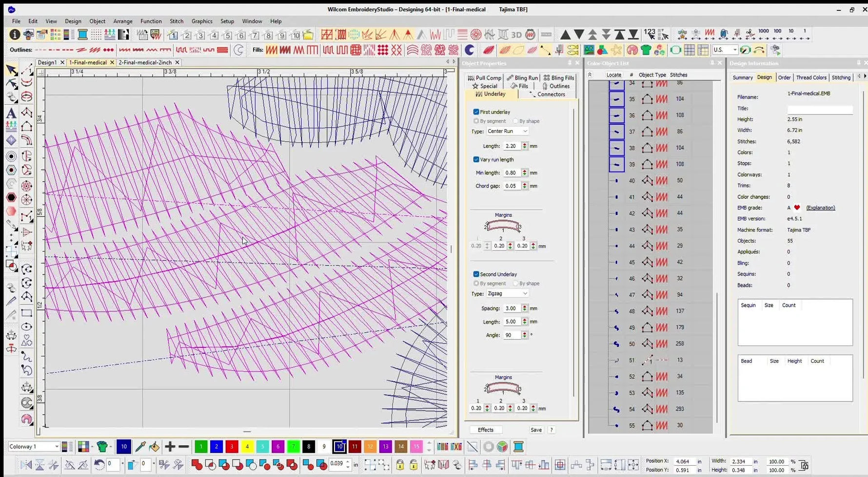Open the EMB grade Explanation link
Viewport: 868px width, 477px height.
(821, 208)
